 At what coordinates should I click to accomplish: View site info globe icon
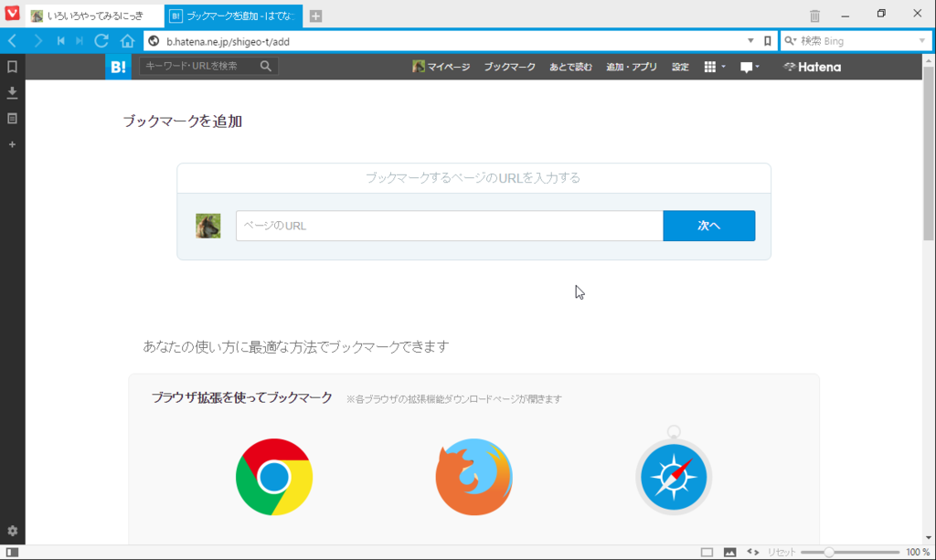pos(154,41)
